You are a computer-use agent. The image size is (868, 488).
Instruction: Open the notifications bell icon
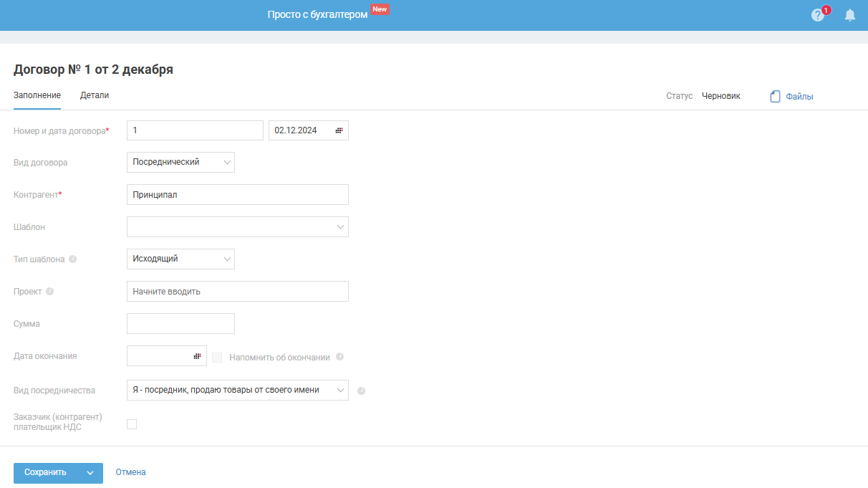850,15
